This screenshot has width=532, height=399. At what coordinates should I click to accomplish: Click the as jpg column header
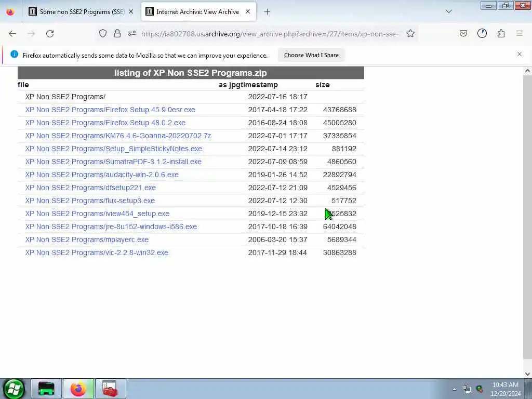click(x=229, y=85)
